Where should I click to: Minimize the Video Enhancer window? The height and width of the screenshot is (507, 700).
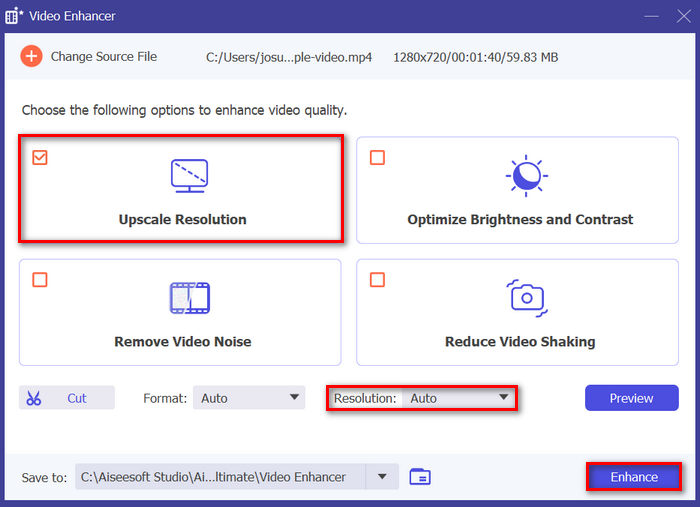coord(651,17)
